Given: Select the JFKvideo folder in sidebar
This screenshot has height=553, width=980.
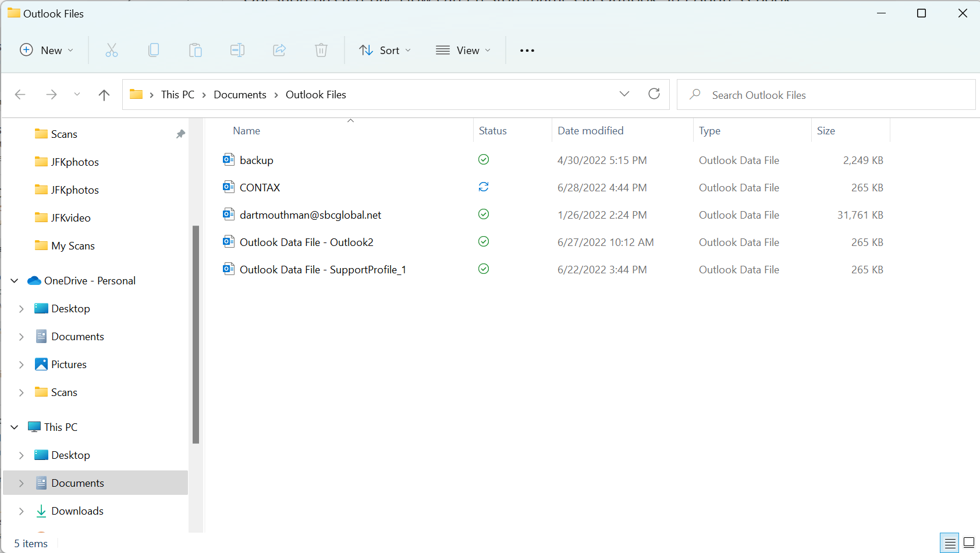Looking at the screenshot, I should (x=70, y=218).
